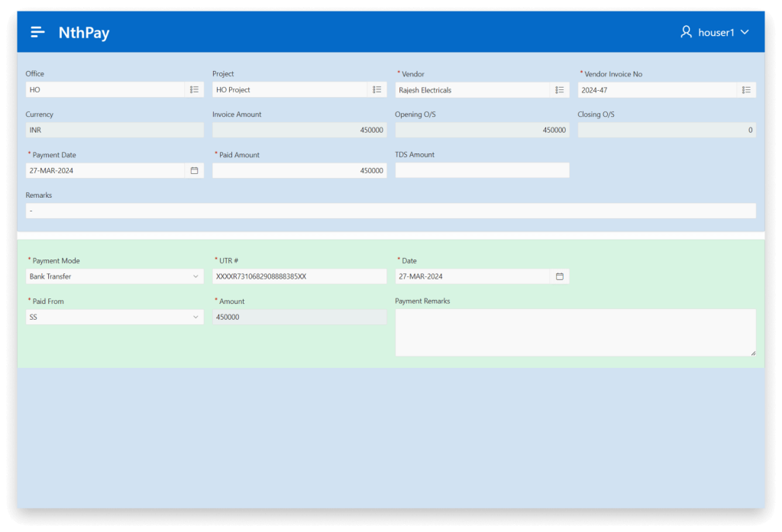Image resolution: width=782 pixels, height=532 pixels.
Task: Open the houser1 account dropdown chevron
Action: point(745,32)
